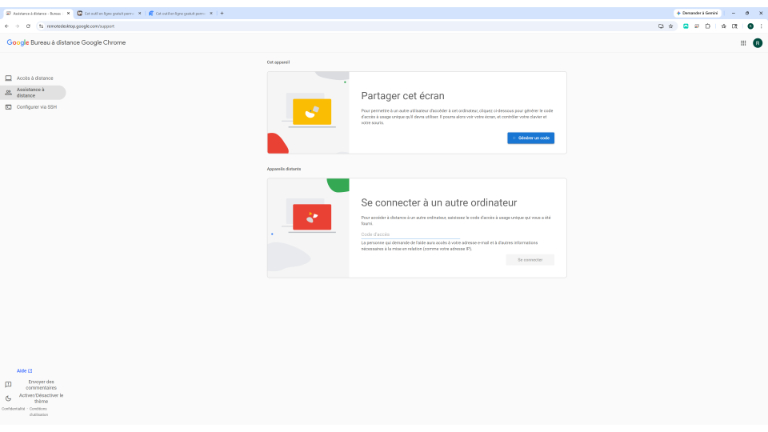768x432 pixels.
Task: Select Assistance à distance in sidebar
Action: [x=34, y=92]
